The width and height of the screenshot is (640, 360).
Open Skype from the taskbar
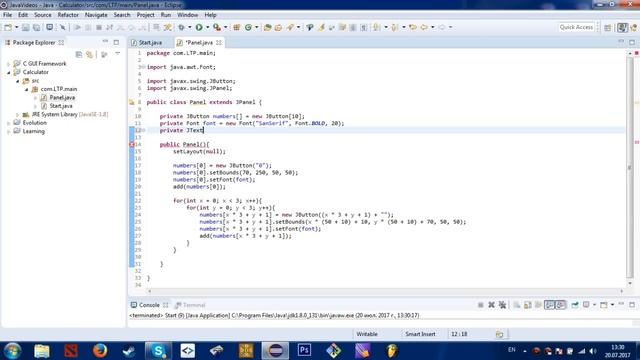pyautogui.click(x=158, y=351)
